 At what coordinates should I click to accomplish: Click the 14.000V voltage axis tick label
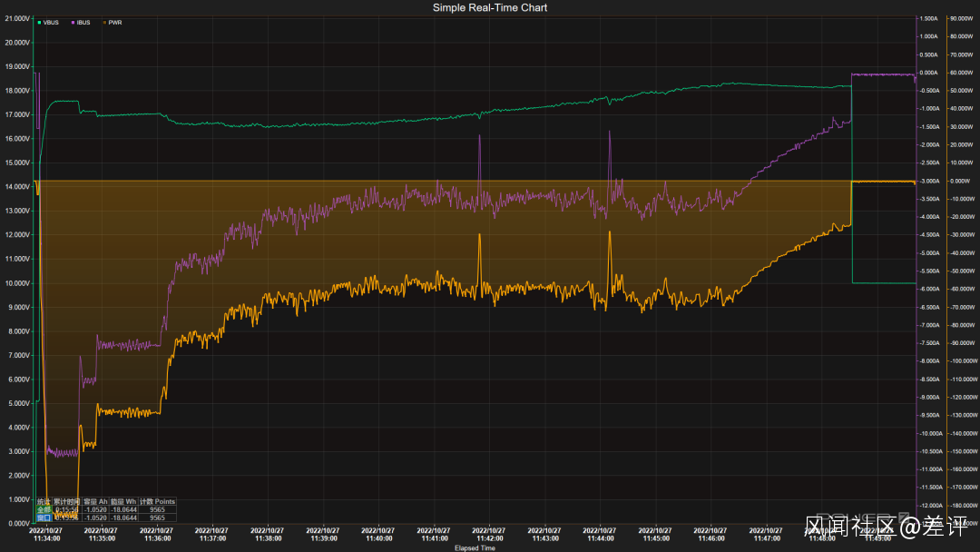coord(18,186)
